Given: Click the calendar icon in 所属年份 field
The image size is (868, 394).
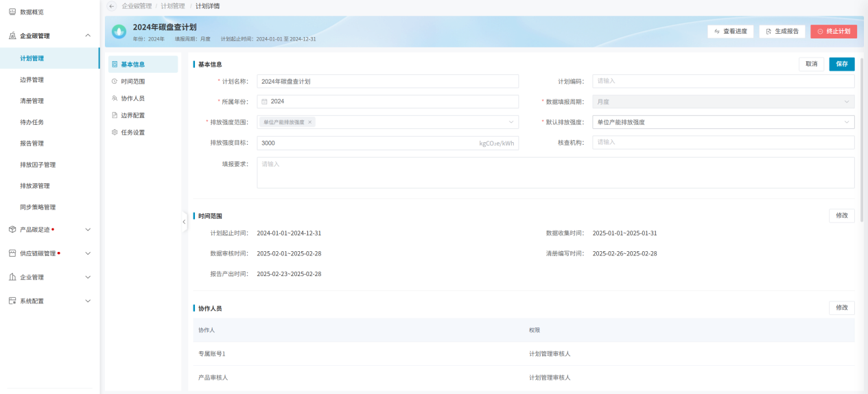Looking at the screenshot, I should (264, 102).
